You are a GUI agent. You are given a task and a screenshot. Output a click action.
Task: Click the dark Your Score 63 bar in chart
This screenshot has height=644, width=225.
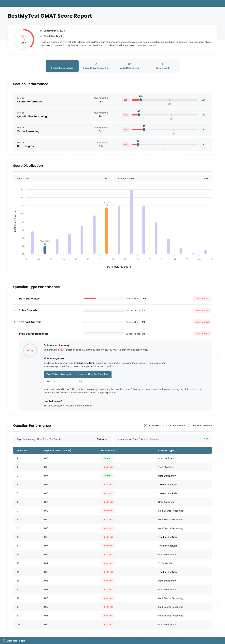click(x=45, y=250)
